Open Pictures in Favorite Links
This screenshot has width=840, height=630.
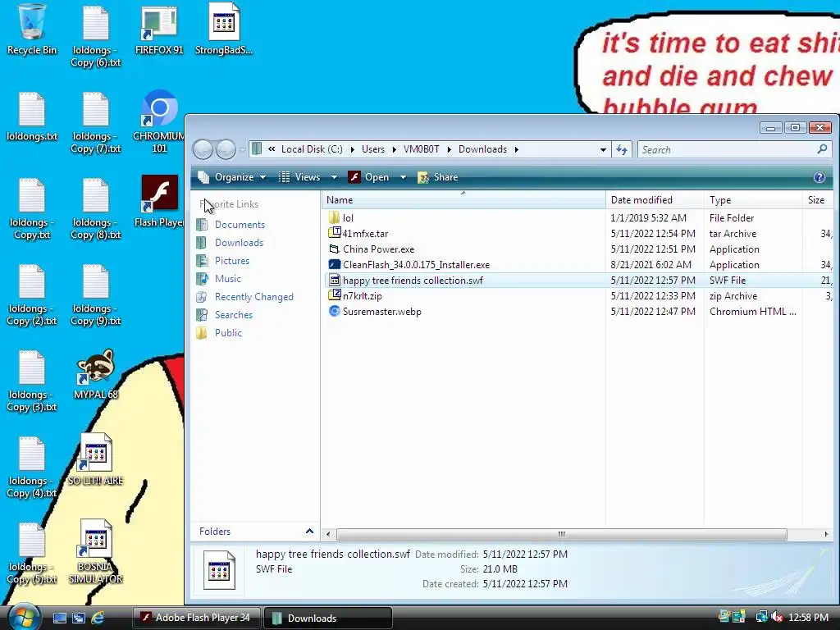point(232,261)
